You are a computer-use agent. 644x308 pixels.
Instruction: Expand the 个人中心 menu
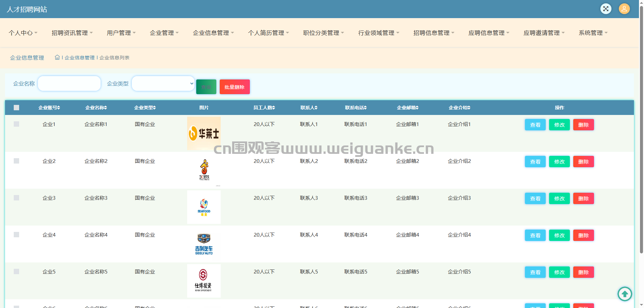23,33
